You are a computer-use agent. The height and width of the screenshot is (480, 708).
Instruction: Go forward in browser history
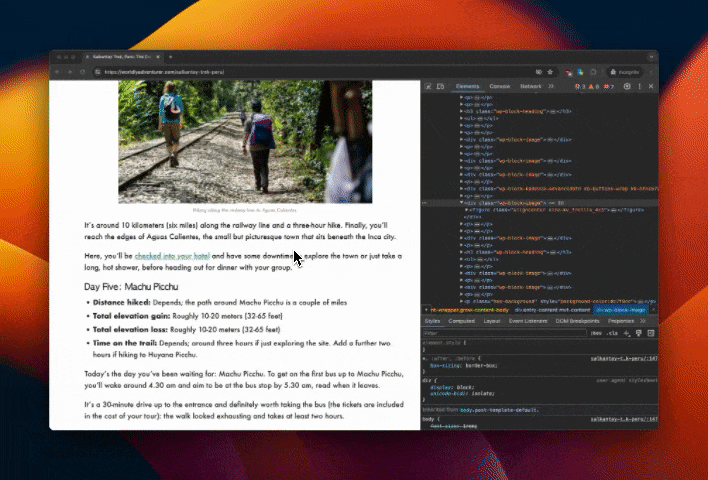click(x=70, y=72)
